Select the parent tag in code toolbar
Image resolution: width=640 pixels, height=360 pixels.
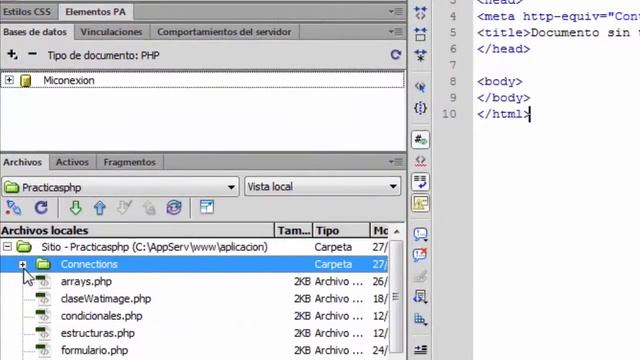click(420, 87)
